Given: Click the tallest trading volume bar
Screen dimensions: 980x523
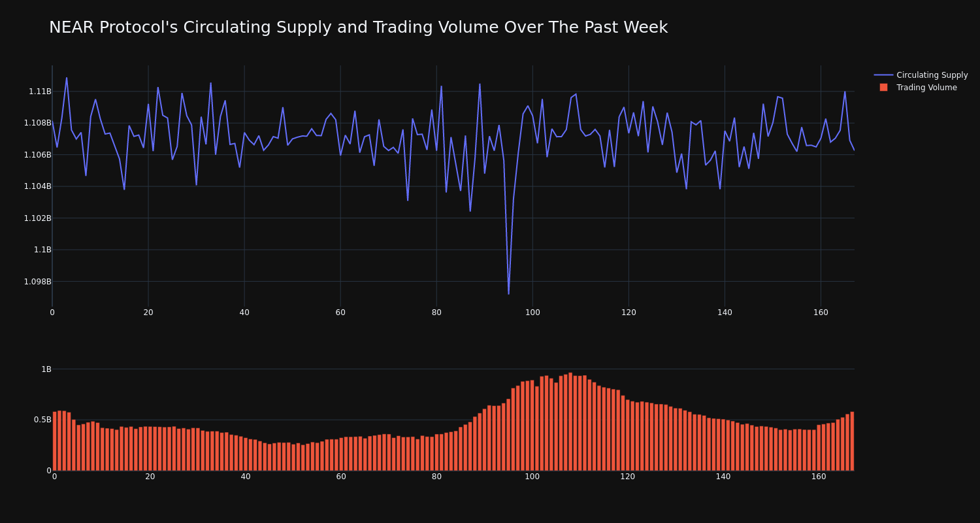Looking at the screenshot, I should (570, 422).
